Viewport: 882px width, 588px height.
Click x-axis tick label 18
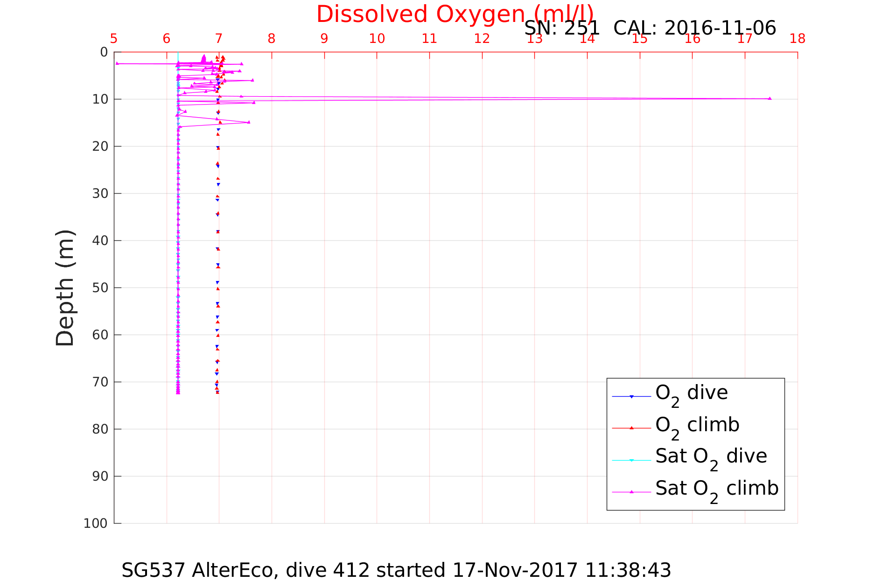point(798,39)
